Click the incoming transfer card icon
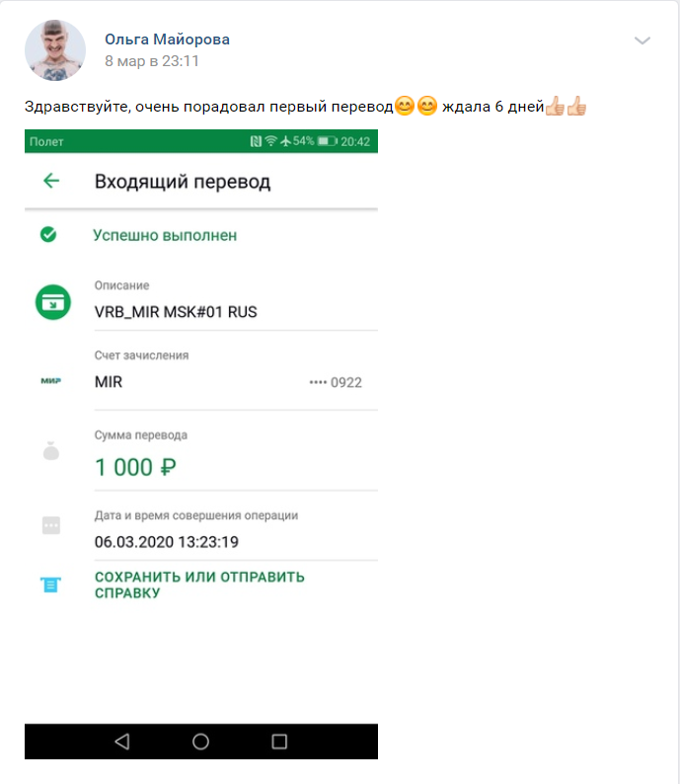 coord(53,302)
